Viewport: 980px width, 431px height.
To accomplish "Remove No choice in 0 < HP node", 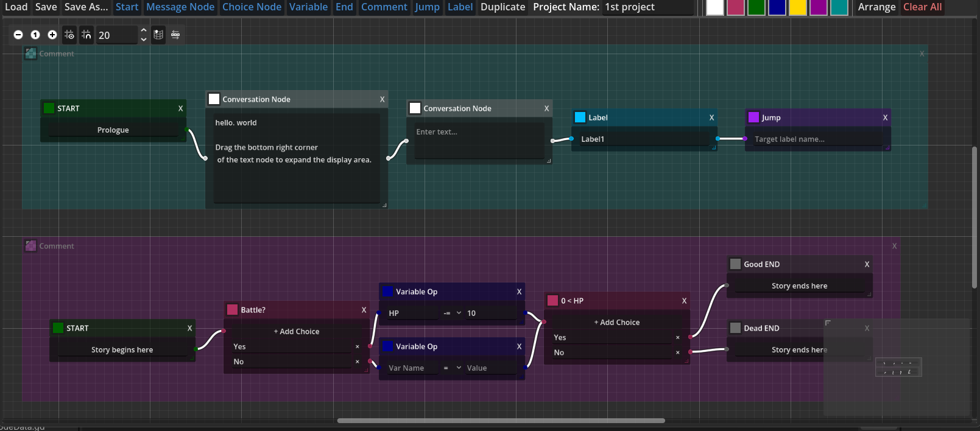I will [677, 352].
